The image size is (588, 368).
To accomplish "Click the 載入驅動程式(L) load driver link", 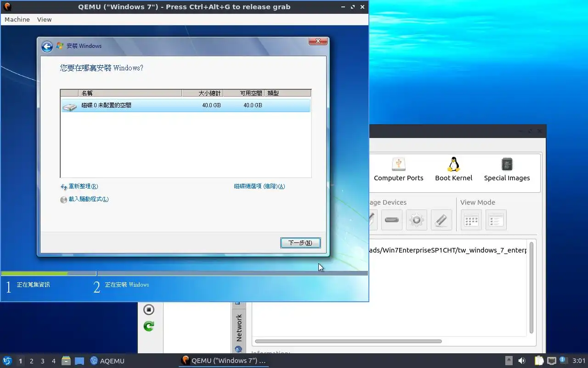I will click(x=89, y=199).
